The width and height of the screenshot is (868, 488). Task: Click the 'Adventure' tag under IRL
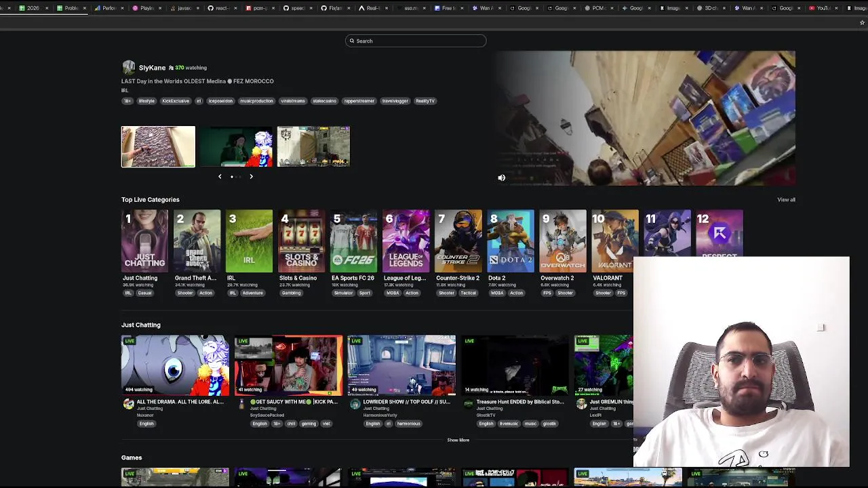[252, 293]
